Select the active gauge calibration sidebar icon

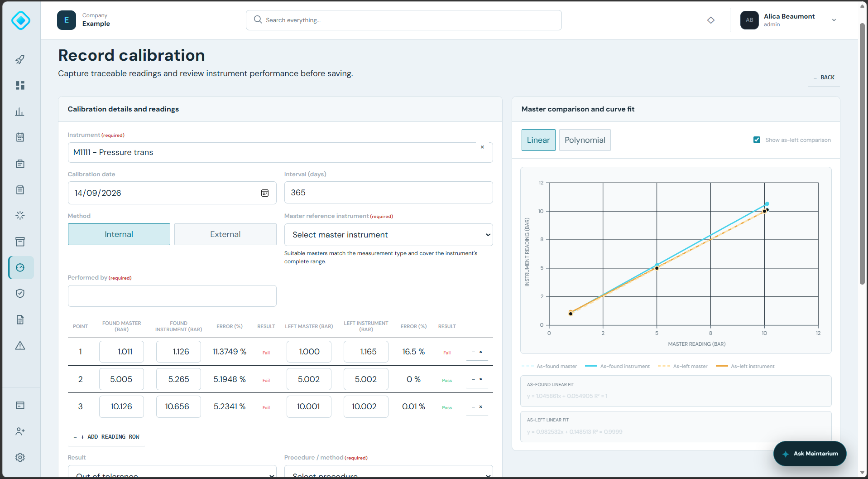point(21,267)
